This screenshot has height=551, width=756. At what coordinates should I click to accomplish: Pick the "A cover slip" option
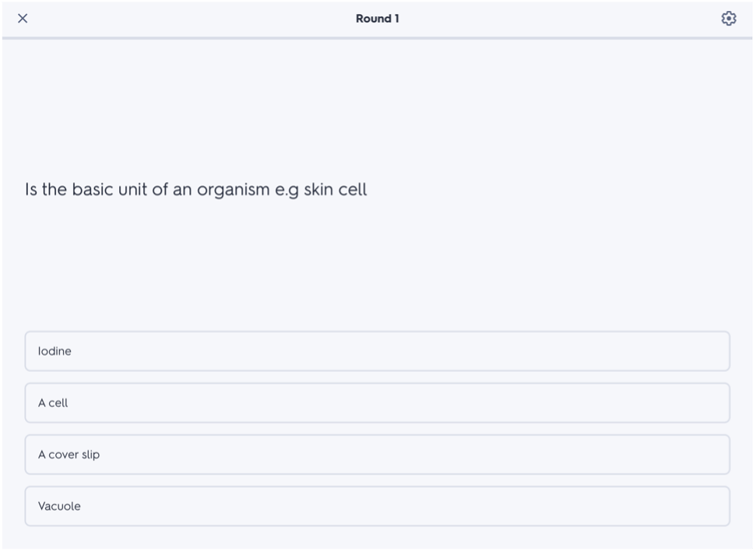click(377, 454)
